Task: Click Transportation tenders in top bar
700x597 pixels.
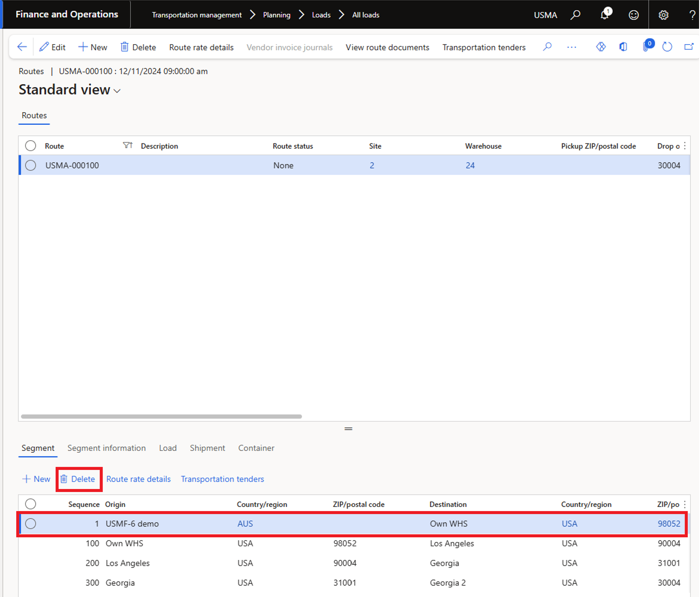Action: 484,47
